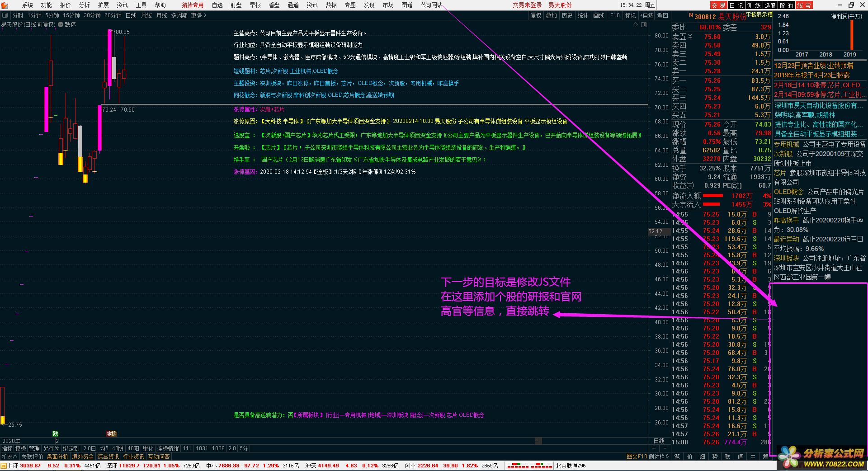868x471 pixels.
Task: Open the 选股 button in title bar
Action: (x=770, y=5)
